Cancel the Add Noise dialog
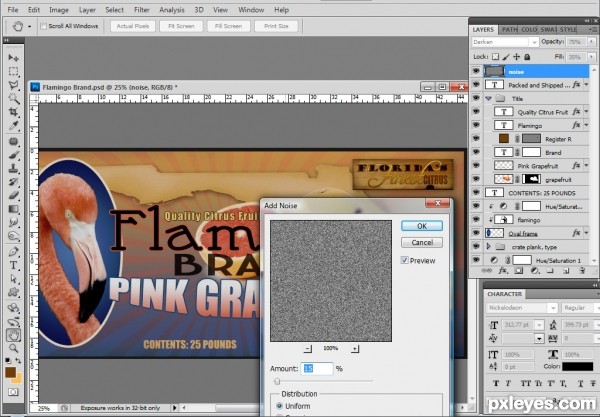 click(422, 242)
